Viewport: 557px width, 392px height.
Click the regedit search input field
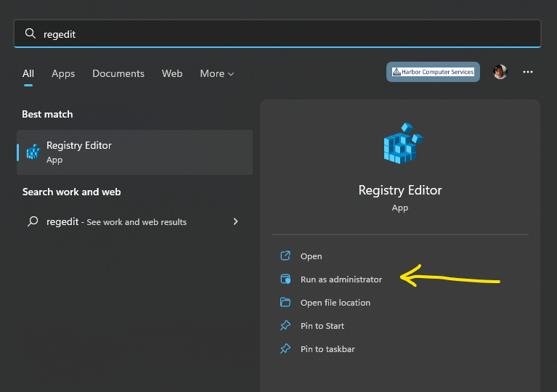(x=277, y=33)
